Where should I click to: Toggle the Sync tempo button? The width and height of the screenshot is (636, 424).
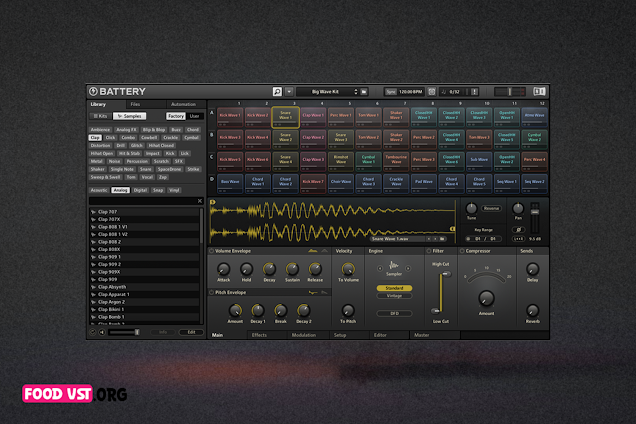[391, 92]
